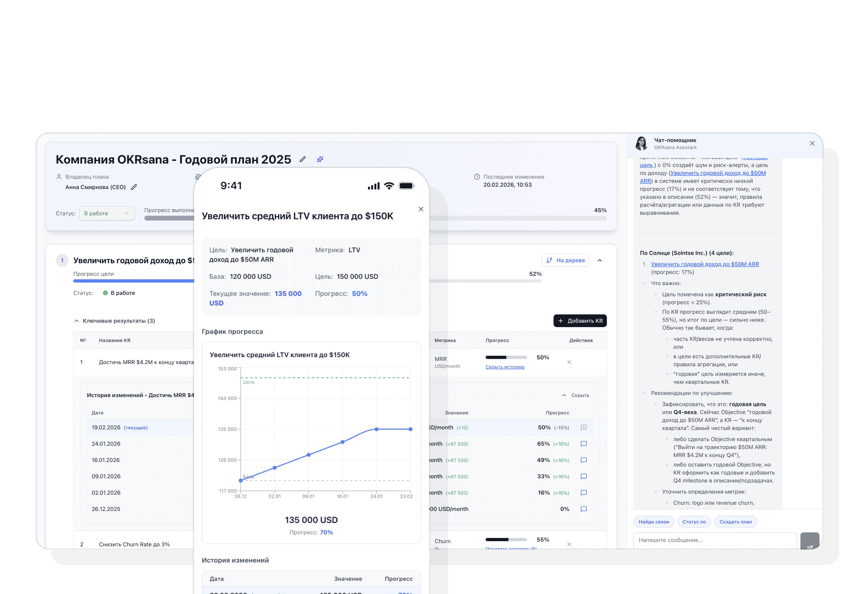Open the comment icon on the 49% history row
Image resolution: width=868 pixels, height=594 pixels.
tap(584, 460)
